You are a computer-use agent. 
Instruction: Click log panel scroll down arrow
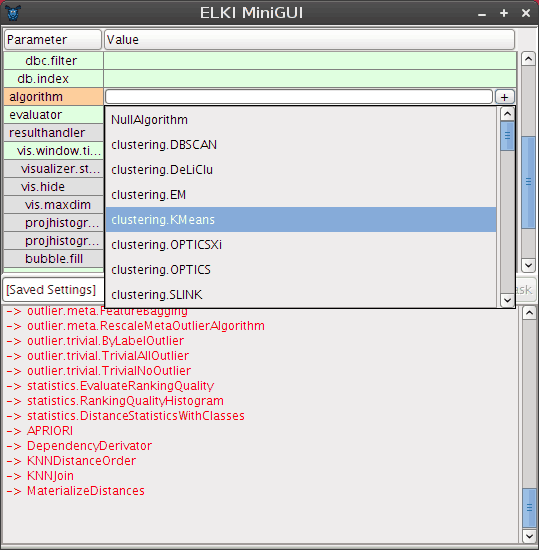pyautogui.click(x=529, y=536)
